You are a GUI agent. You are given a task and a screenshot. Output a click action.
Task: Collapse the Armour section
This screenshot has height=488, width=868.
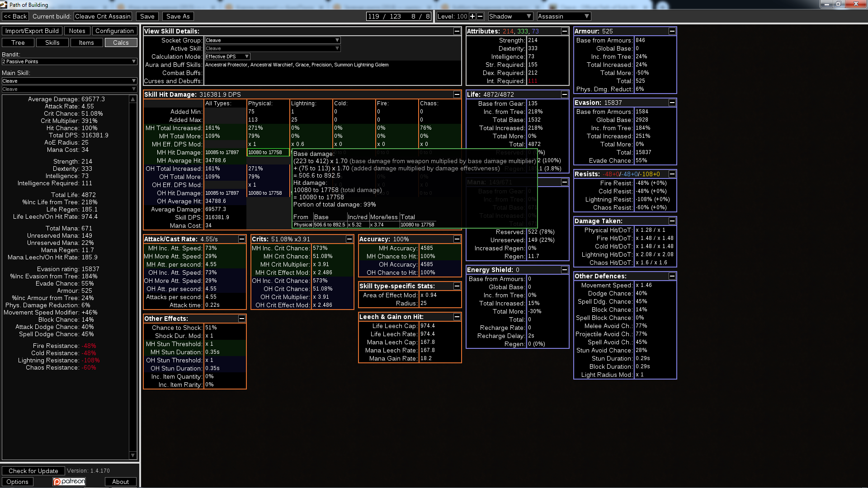point(672,31)
